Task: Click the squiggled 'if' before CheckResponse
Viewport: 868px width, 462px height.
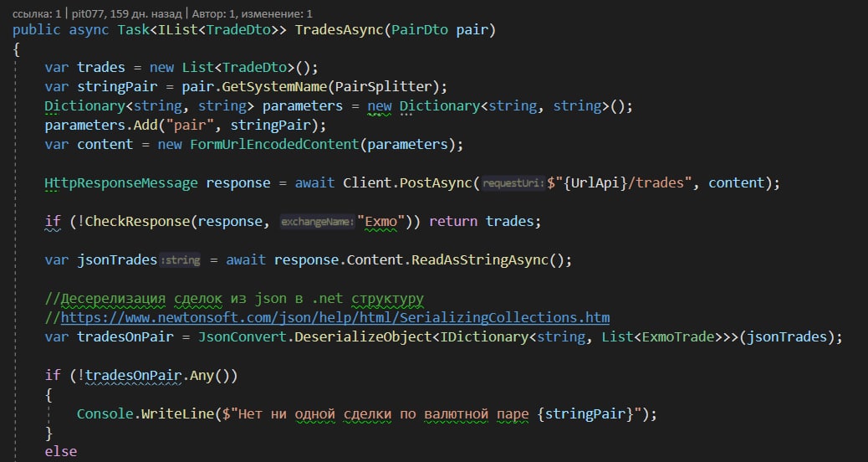Action: point(53,222)
